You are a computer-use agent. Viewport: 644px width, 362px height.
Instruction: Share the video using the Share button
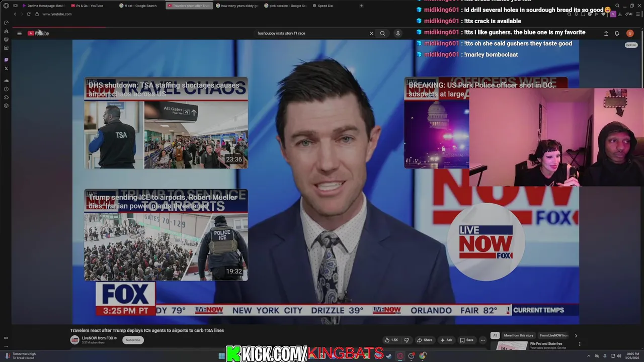[x=425, y=340]
